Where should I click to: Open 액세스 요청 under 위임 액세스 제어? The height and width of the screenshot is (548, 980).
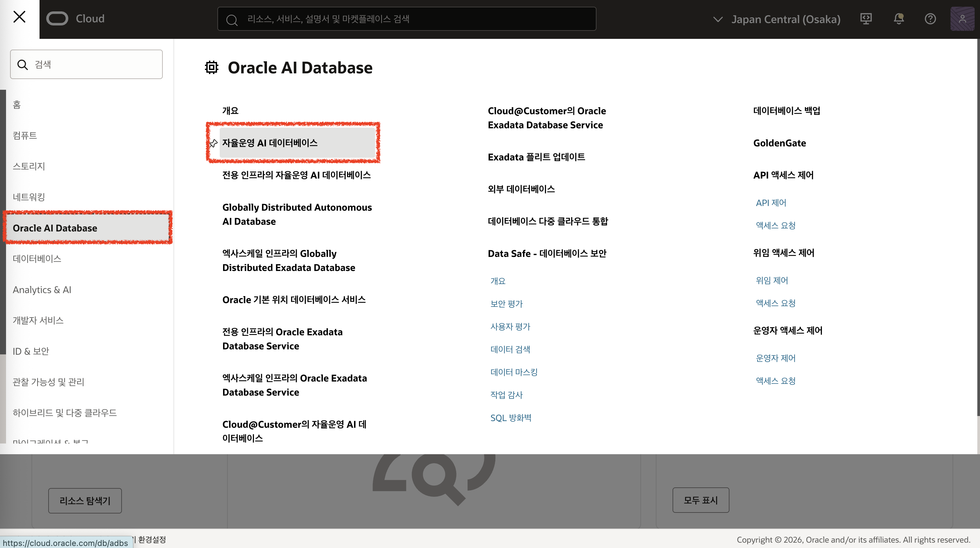(775, 303)
